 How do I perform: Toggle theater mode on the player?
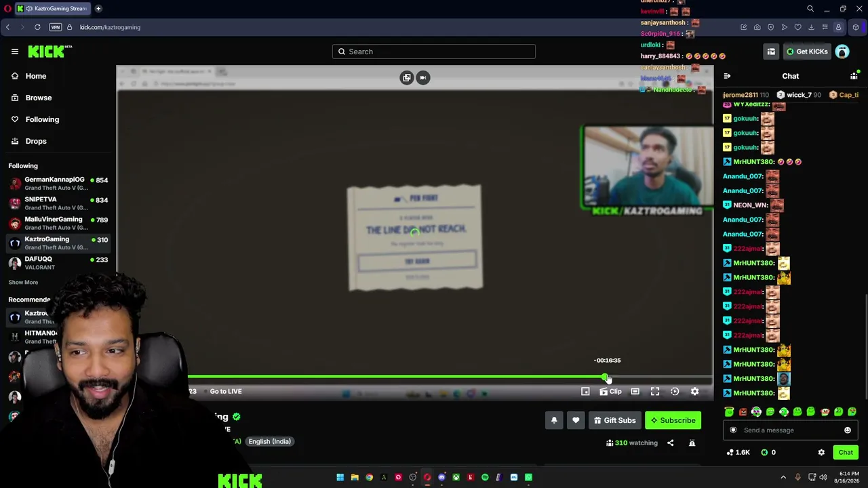pyautogui.click(x=635, y=391)
